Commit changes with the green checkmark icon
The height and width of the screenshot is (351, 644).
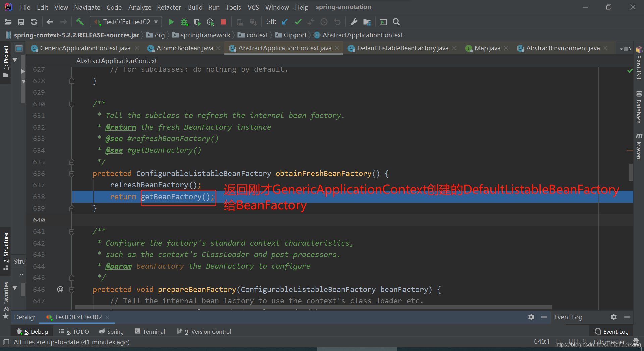coord(298,22)
